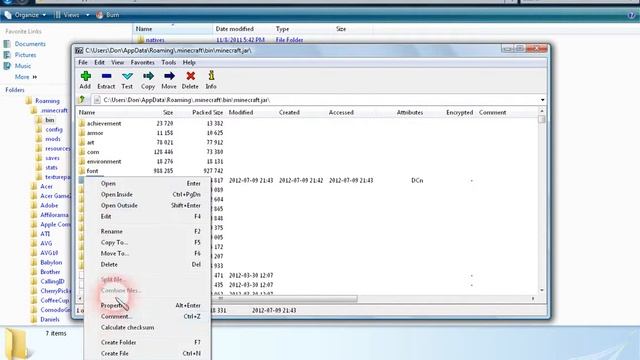640x360 pixels.
Task: Click the red Delete toolbar icon
Action: [x=190, y=80]
